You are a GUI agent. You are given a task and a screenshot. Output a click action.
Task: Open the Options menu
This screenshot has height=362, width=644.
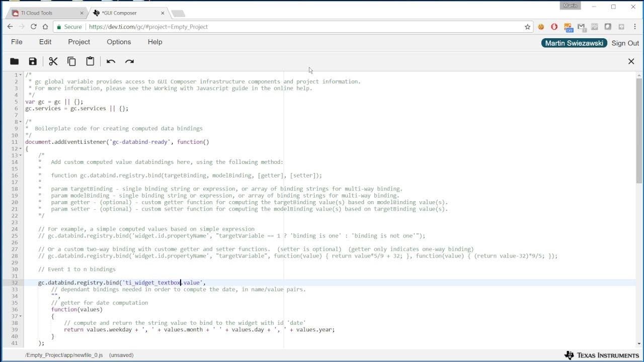point(119,42)
